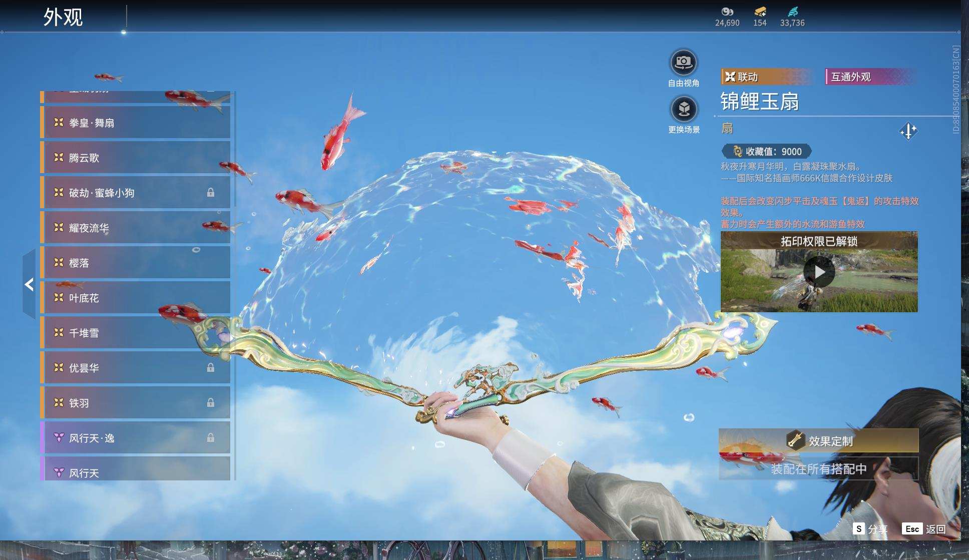Click the 24,690 currency icon
This screenshot has height=560, width=969.
click(727, 12)
